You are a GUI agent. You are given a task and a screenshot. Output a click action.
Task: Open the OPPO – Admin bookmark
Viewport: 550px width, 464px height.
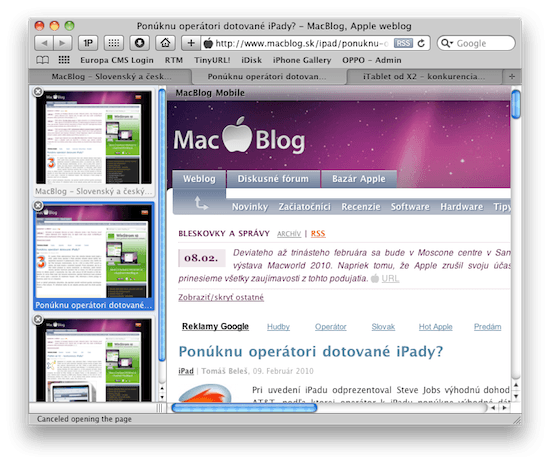(371, 60)
